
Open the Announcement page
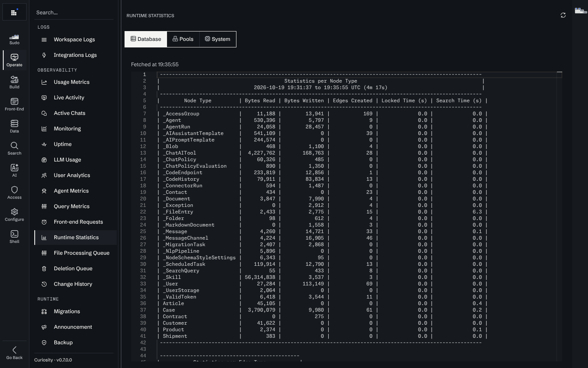[x=76, y=327]
